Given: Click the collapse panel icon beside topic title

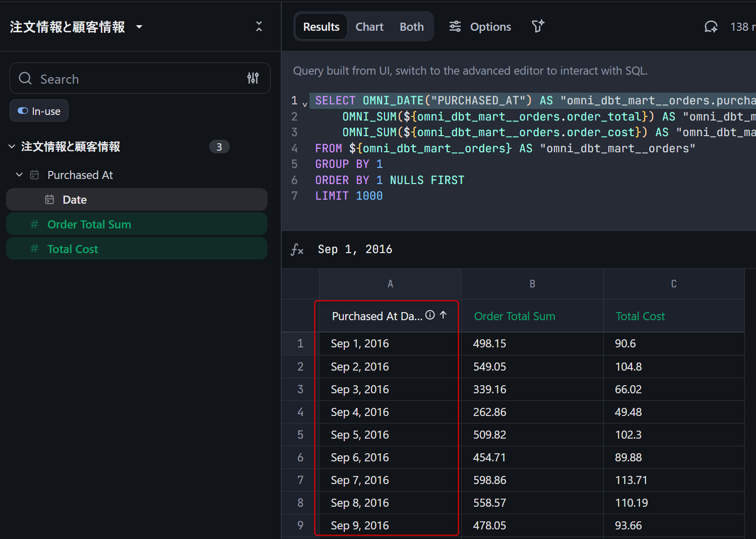Looking at the screenshot, I should (x=259, y=27).
